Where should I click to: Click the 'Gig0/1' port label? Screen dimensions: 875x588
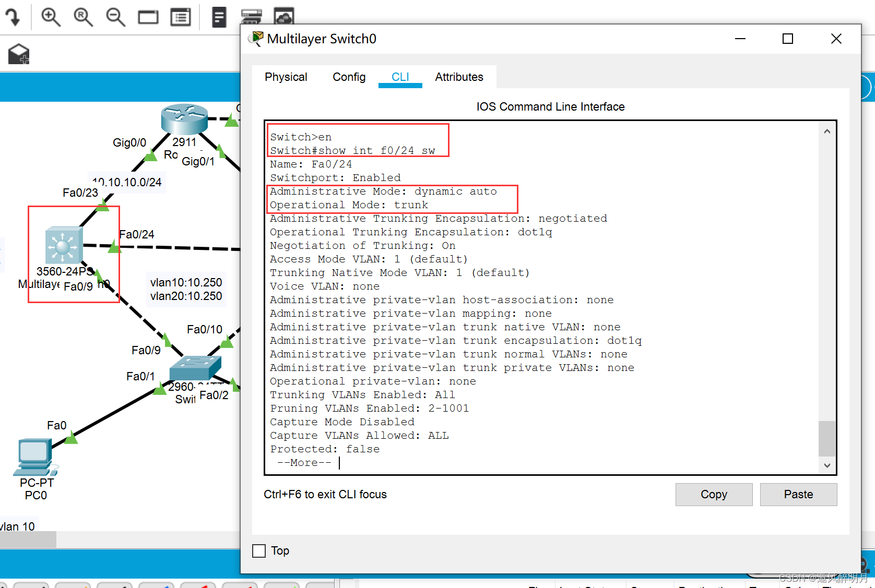click(x=198, y=162)
